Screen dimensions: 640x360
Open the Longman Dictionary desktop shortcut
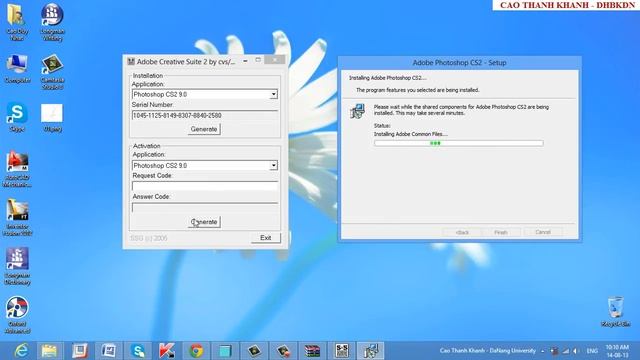(17, 266)
